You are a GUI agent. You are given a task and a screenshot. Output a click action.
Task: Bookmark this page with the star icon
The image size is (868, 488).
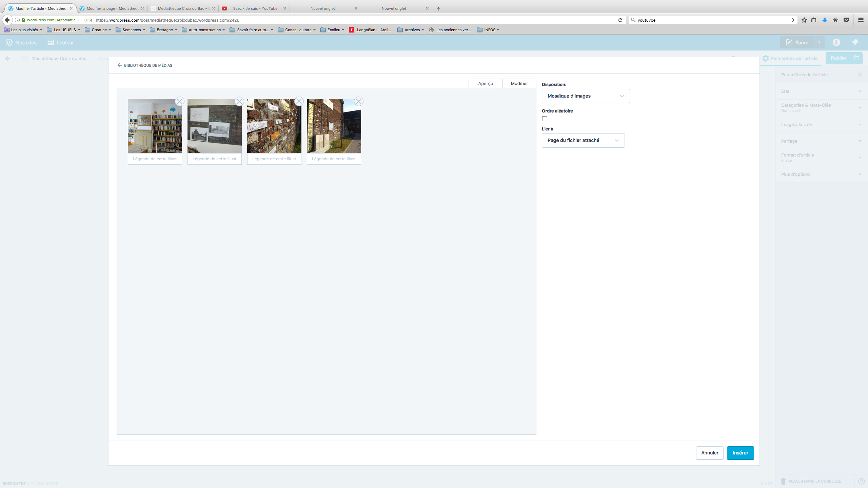804,20
